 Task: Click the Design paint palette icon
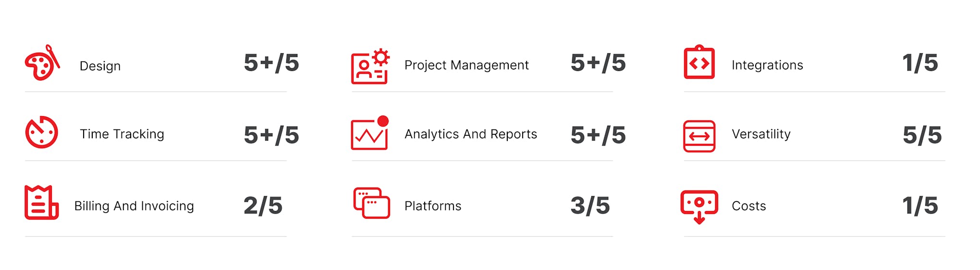click(x=42, y=63)
